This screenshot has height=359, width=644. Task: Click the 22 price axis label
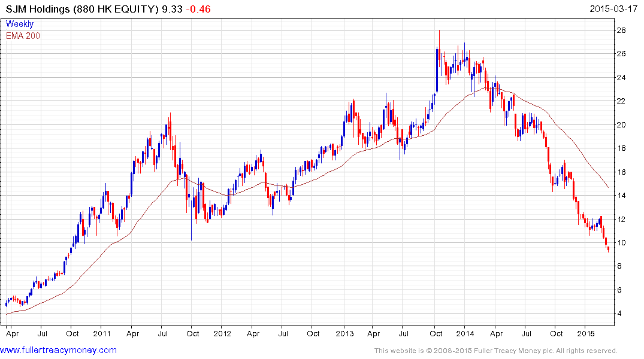[x=621, y=101]
